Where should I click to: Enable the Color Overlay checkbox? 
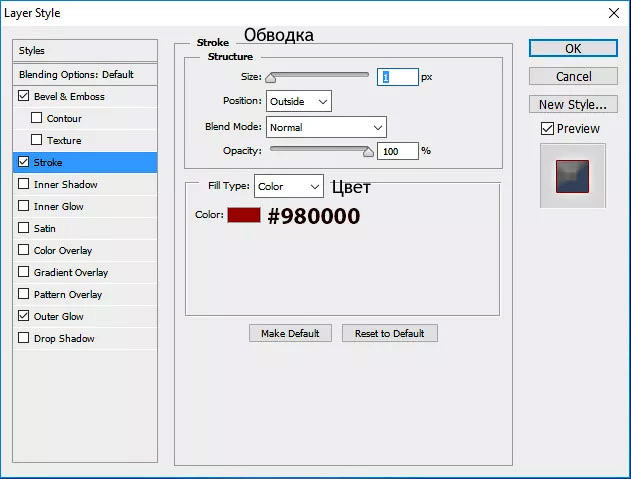click(x=23, y=250)
